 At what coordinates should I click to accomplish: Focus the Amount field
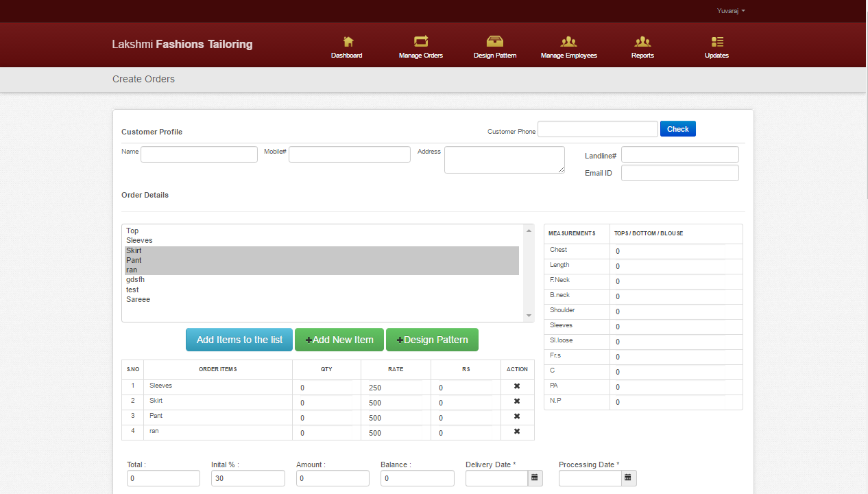point(333,478)
